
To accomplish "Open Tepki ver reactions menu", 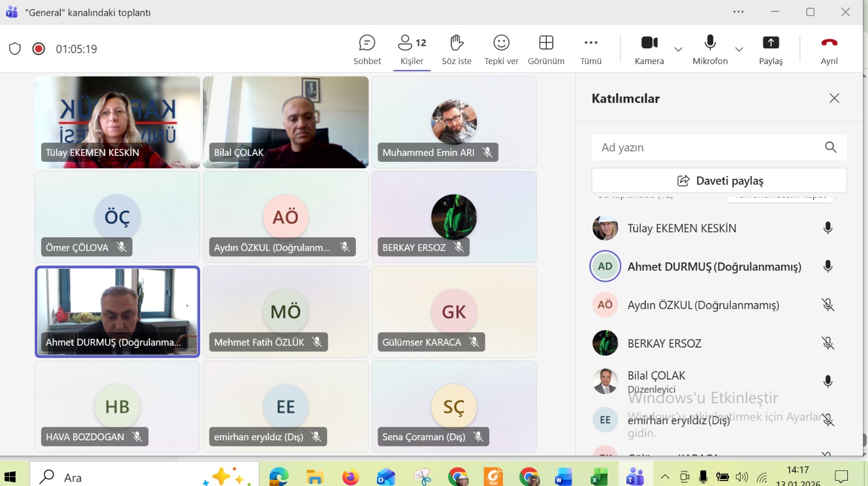I will (501, 49).
